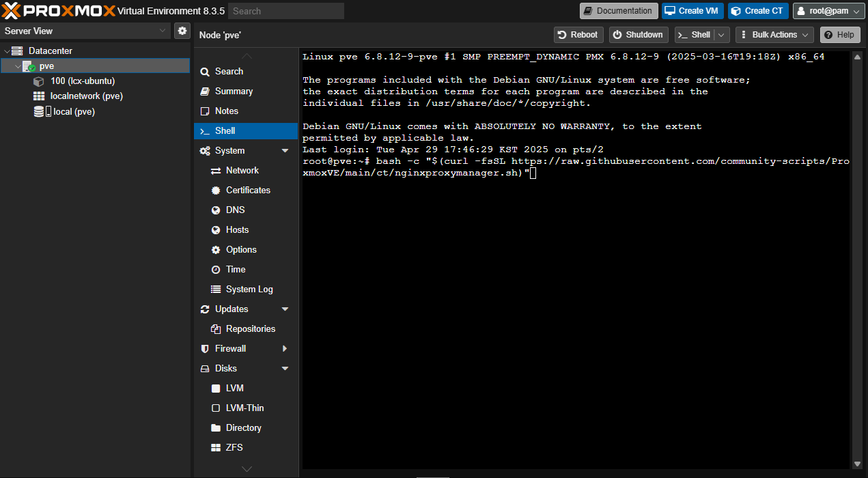868x478 pixels.
Task: Click the Repositories files icon
Action: (216, 329)
